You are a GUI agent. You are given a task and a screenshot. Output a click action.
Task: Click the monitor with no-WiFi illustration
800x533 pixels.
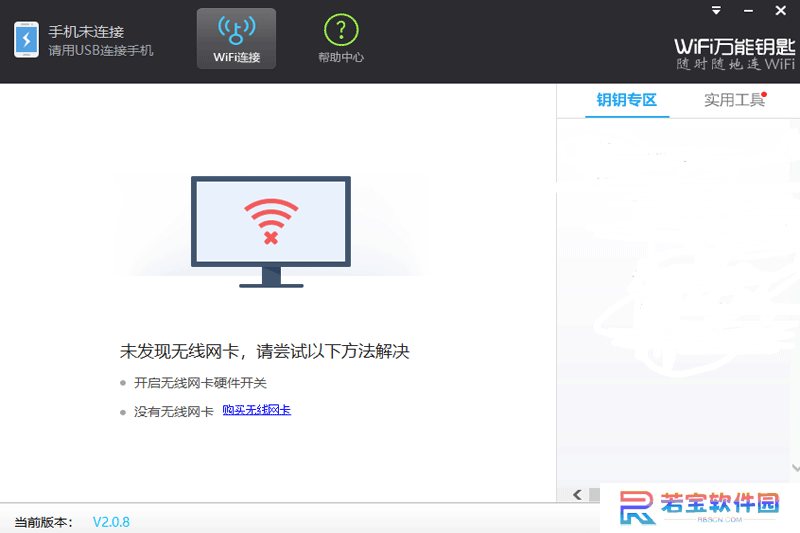click(x=271, y=232)
